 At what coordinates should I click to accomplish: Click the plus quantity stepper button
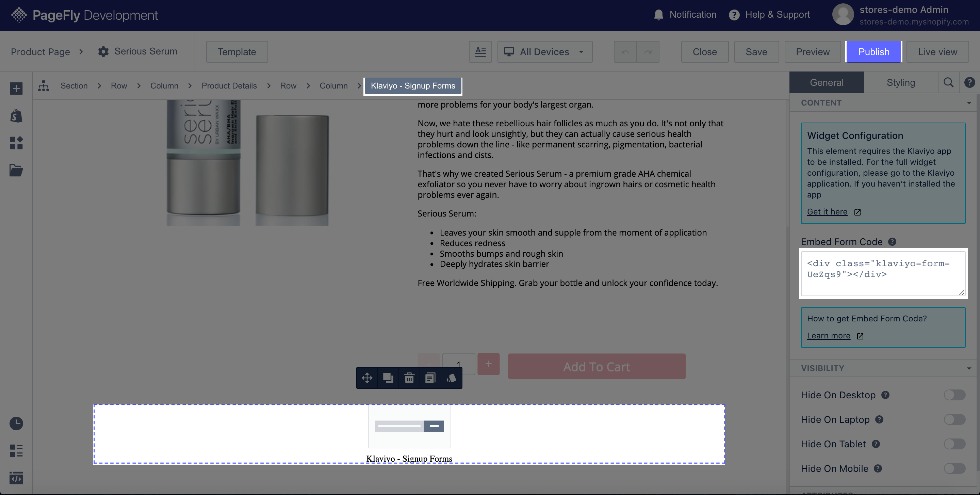point(488,364)
